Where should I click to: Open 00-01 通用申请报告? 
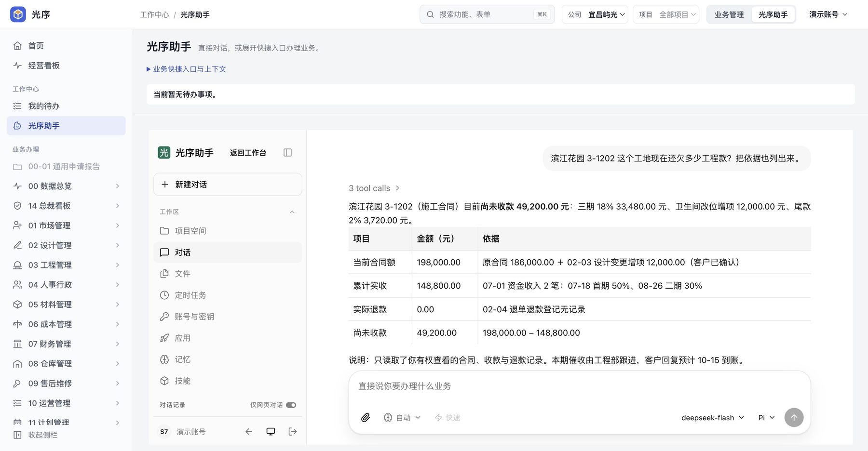pos(66,166)
